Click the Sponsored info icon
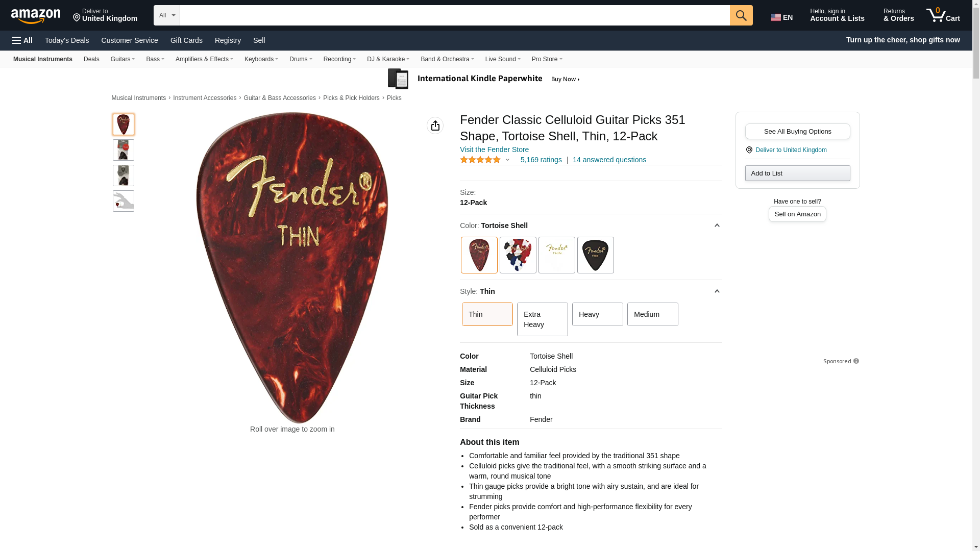 tap(856, 361)
